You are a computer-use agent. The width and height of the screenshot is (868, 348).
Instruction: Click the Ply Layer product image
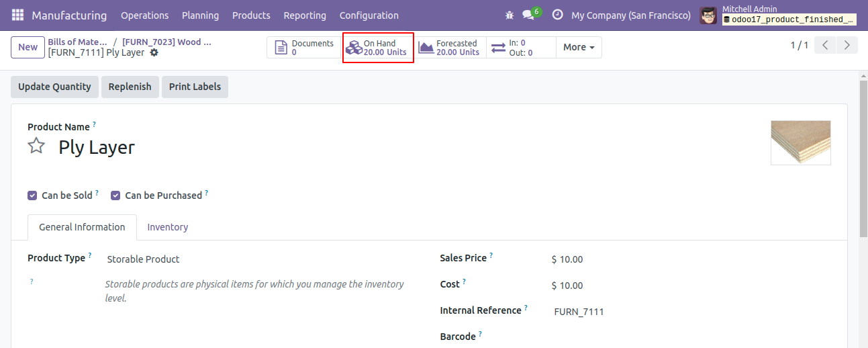pyautogui.click(x=801, y=142)
